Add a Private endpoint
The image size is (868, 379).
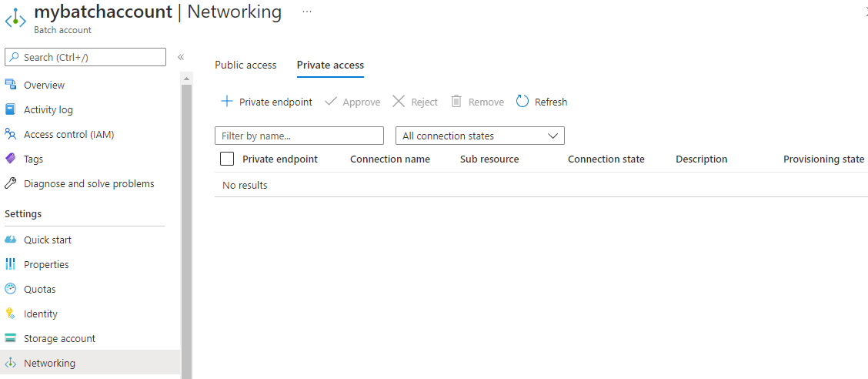coord(266,102)
